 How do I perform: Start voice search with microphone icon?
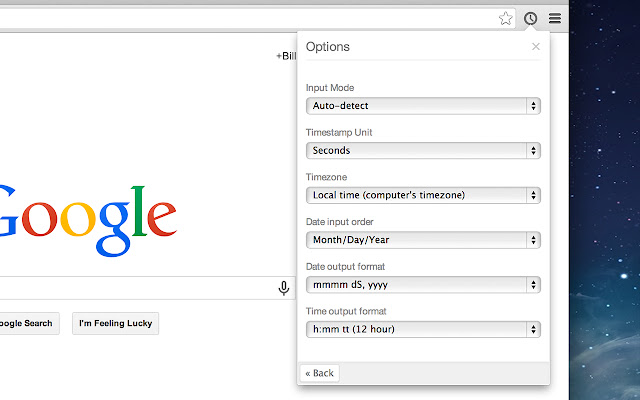pyautogui.click(x=284, y=288)
